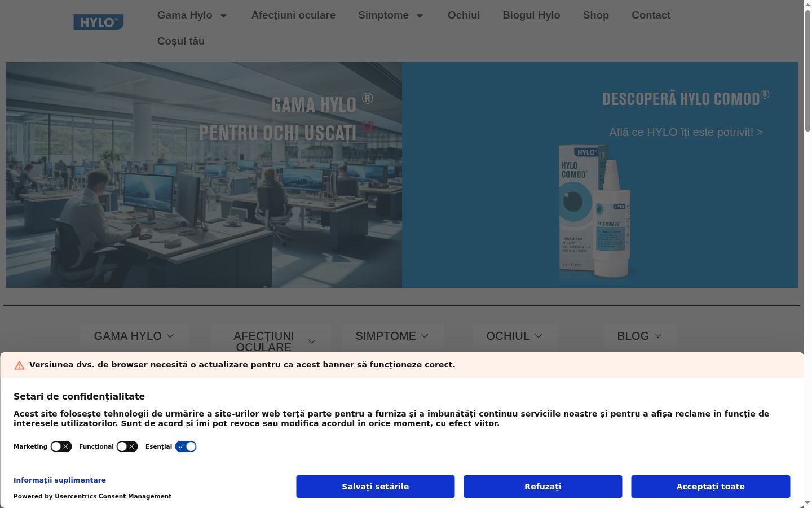Toggle the Funcțional consent switch
Screen dimensions: 812x508
point(127,446)
